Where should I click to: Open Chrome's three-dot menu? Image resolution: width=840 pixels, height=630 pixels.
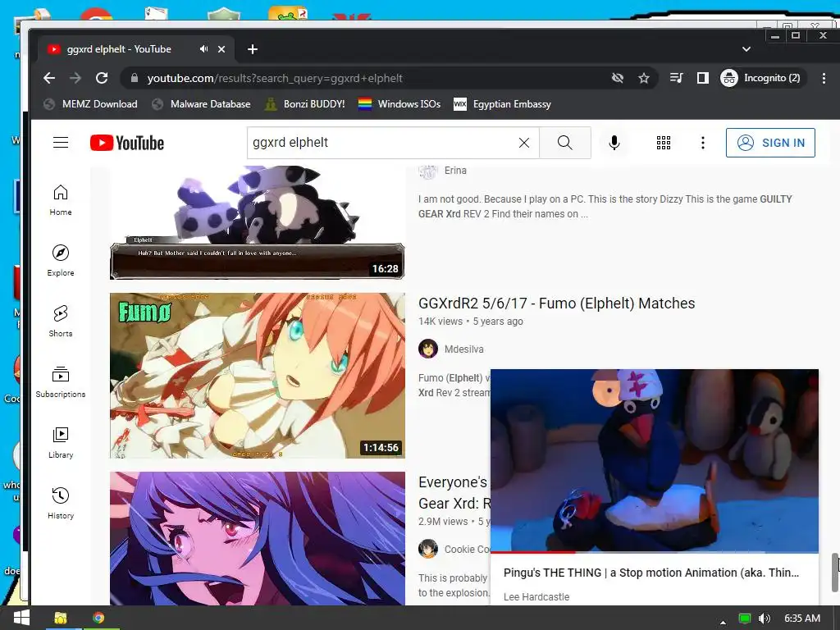(x=824, y=78)
